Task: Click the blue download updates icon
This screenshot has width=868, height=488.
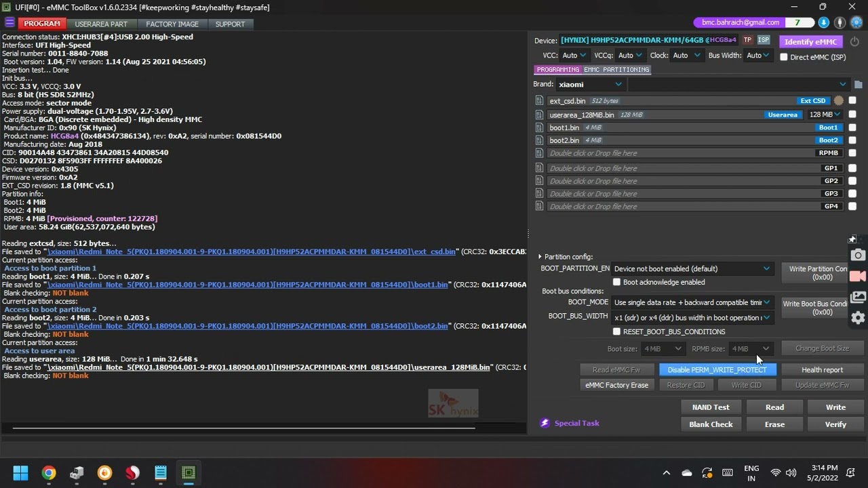Action: click(x=823, y=22)
